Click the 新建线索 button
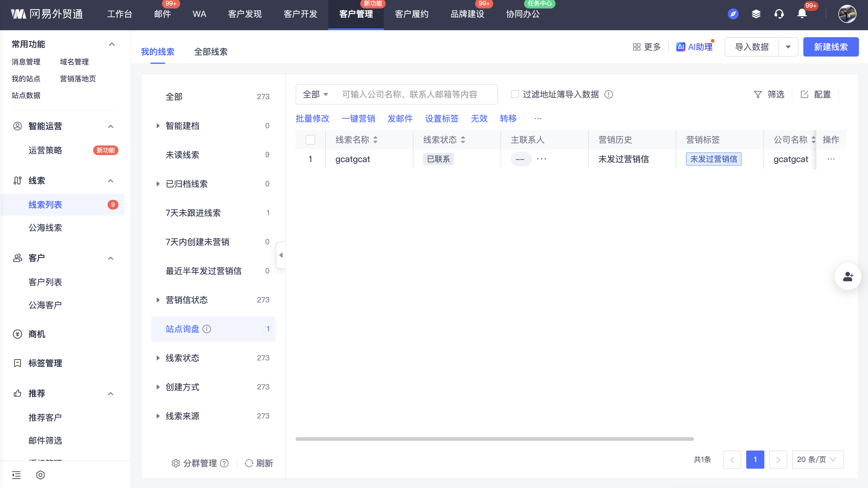 click(x=831, y=47)
